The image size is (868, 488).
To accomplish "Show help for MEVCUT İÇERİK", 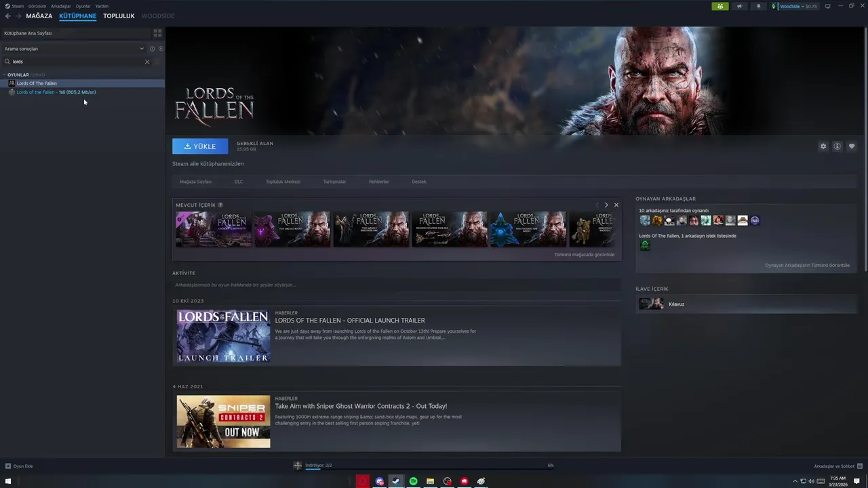I will click(220, 205).
